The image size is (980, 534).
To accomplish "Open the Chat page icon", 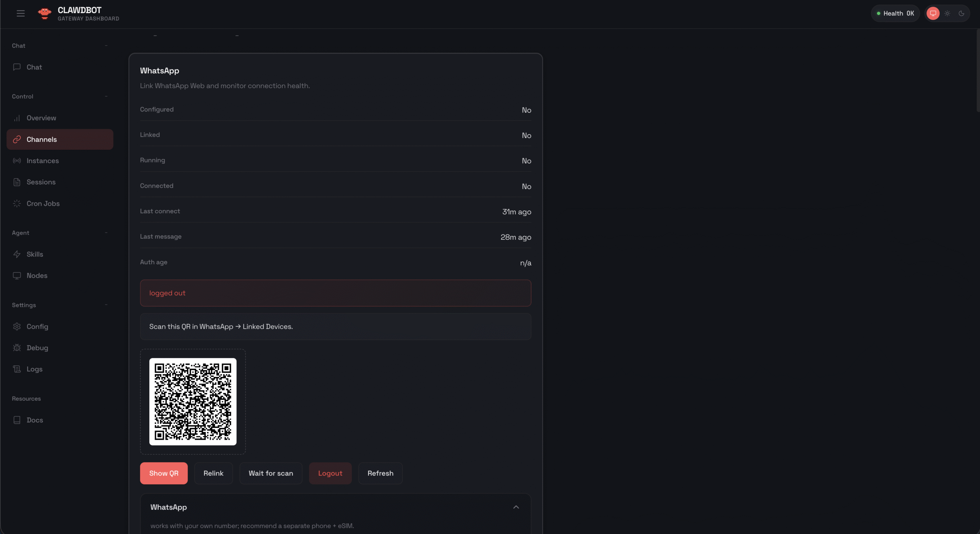I will pyautogui.click(x=17, y=67).
